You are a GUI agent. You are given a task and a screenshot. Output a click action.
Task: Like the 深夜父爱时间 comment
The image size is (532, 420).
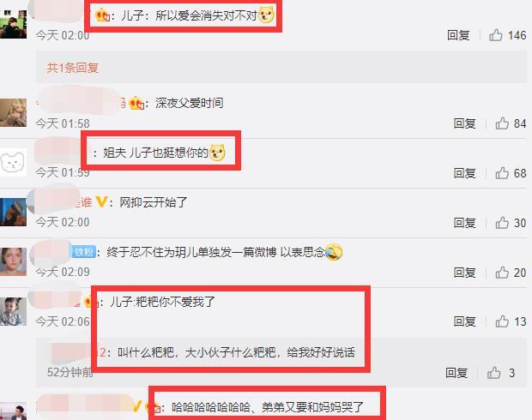[x=502, y=123]
